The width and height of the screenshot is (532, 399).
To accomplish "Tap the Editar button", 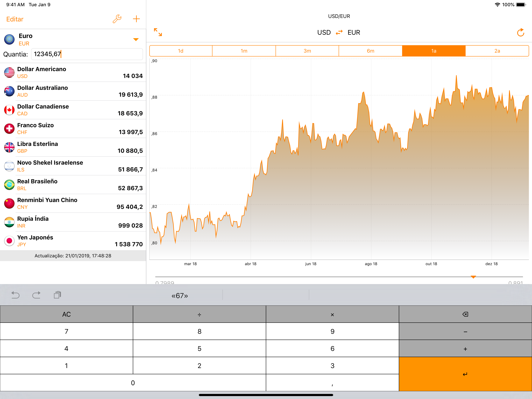I will pos(15,19).
